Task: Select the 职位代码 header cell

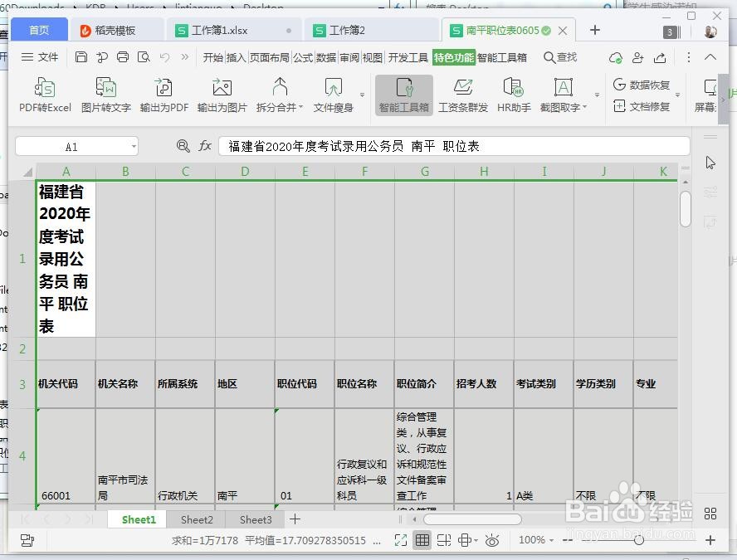Action: pos(305,384)
